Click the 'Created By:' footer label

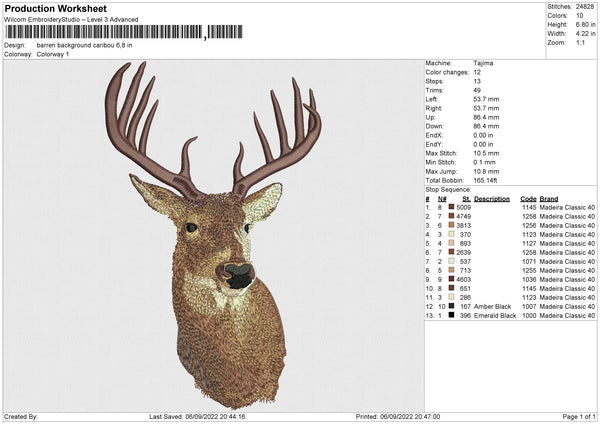[x=21, y=416]
